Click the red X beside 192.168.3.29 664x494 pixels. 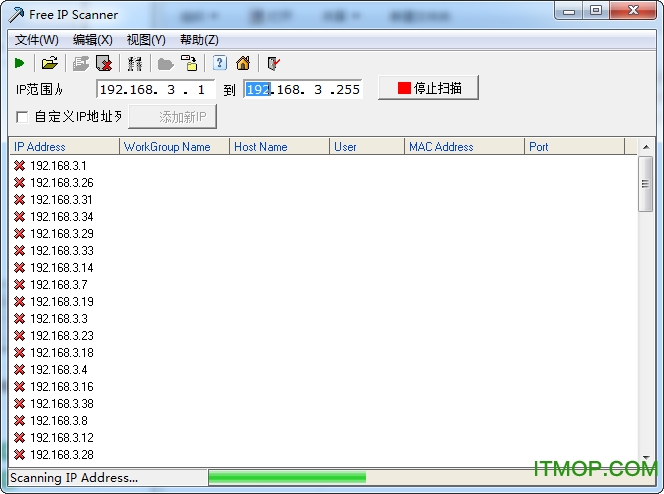pos(19,233)
